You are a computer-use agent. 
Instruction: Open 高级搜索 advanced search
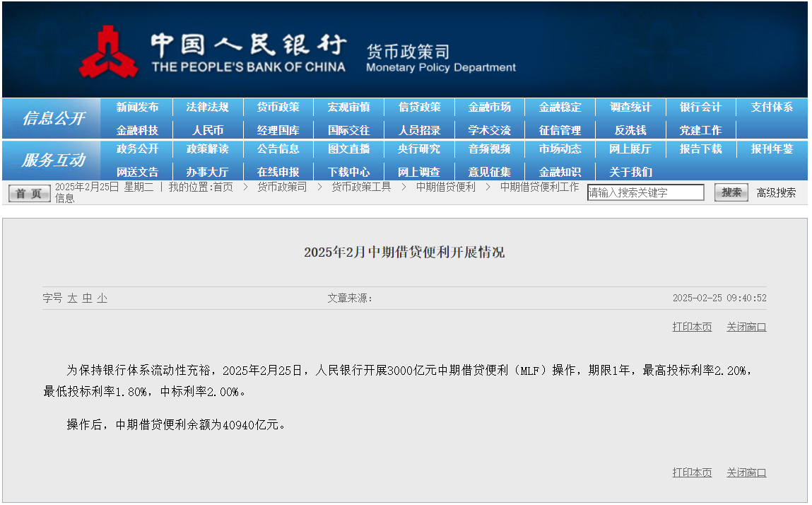776,192
